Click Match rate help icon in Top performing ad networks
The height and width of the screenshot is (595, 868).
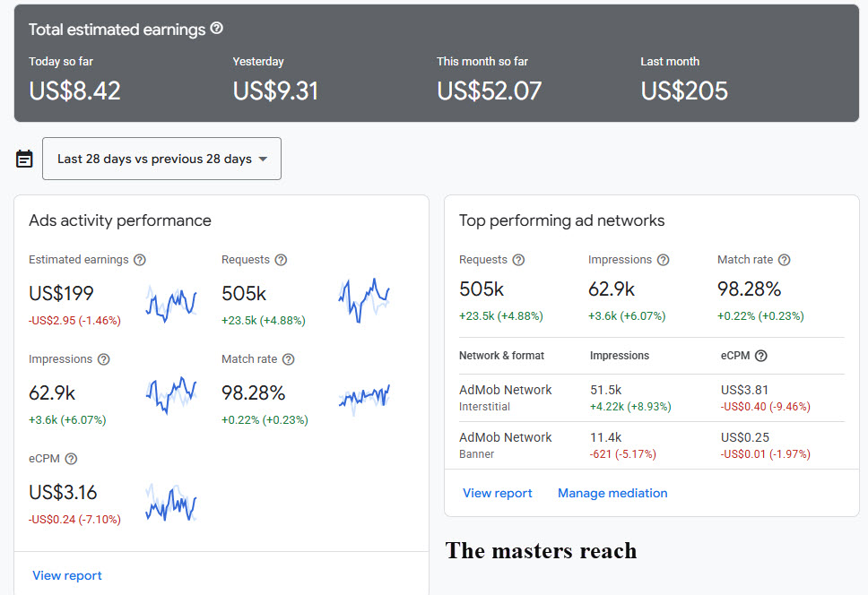[x=785, y=260]
